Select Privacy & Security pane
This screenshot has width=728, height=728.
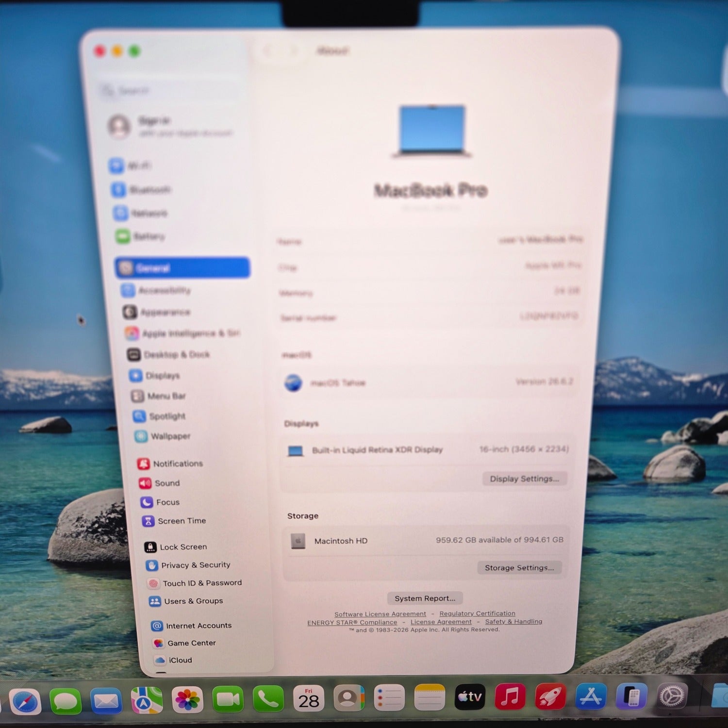click(x=188, y=565)
